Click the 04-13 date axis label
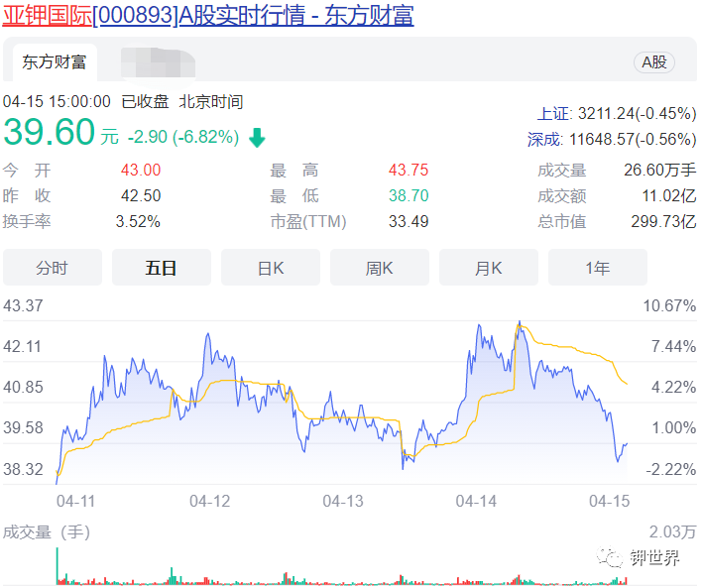Screen dimensions: 702x588 point(343,501)
